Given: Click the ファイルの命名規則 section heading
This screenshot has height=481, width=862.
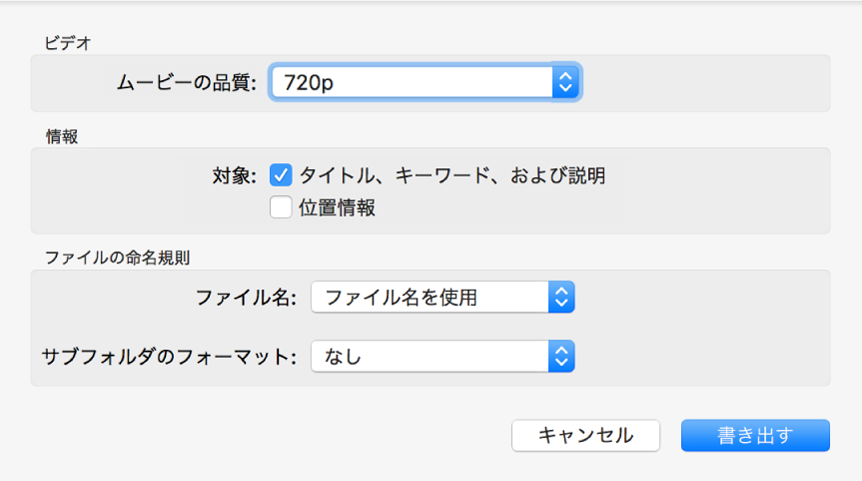Looking at the screenshot, I should tap(117, 257).
